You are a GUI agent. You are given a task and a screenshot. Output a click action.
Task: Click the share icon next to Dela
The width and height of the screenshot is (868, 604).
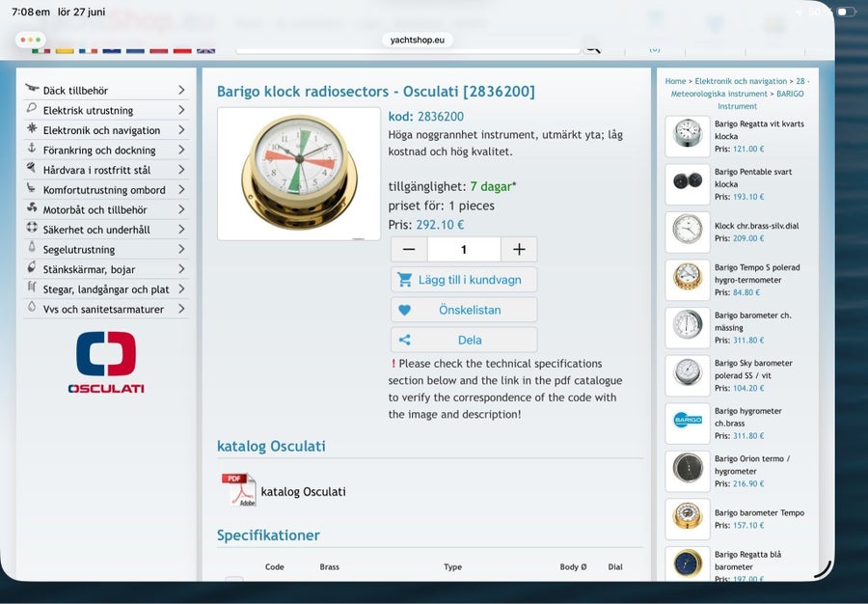pos(405,340)
